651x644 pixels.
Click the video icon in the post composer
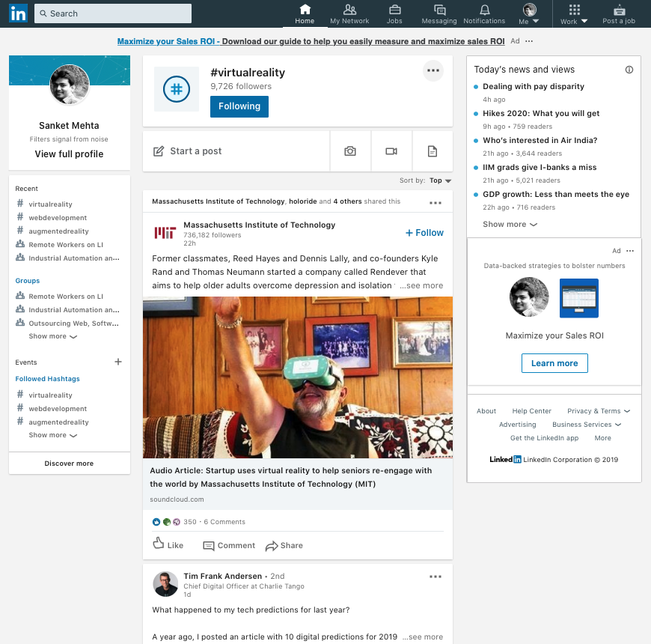391,151
